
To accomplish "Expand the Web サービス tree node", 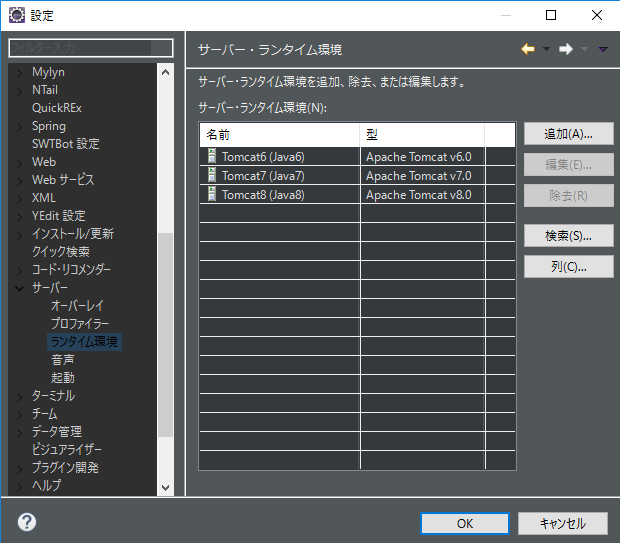I will pos(19,180).
